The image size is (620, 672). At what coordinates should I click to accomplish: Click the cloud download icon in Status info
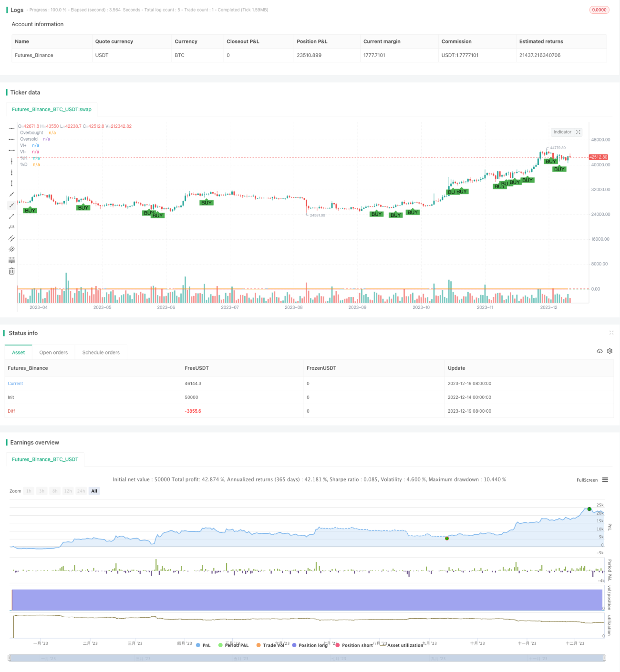(599, 351)
